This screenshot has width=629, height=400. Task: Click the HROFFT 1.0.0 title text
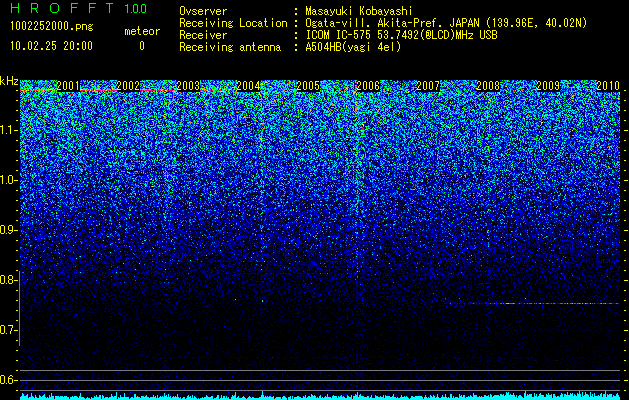coord(79,8)
